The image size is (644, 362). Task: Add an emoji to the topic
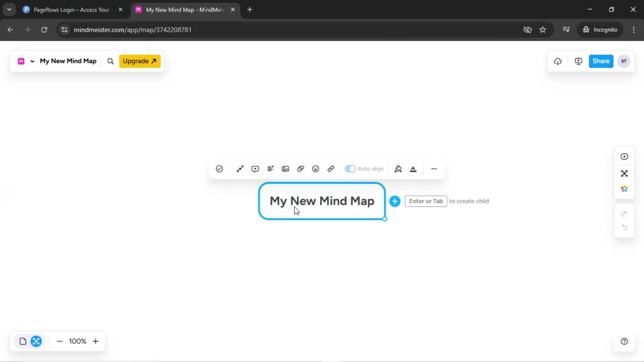pyautogui.click(x=316, y=169)
